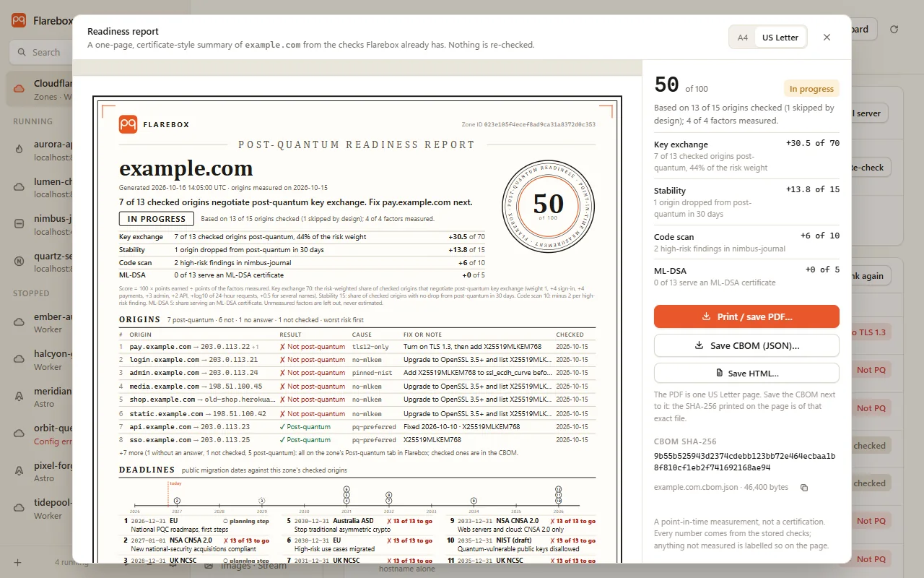
Task: Click the icon beside nimbus-j
Action: pyautogui.click(x=19, y=225)
